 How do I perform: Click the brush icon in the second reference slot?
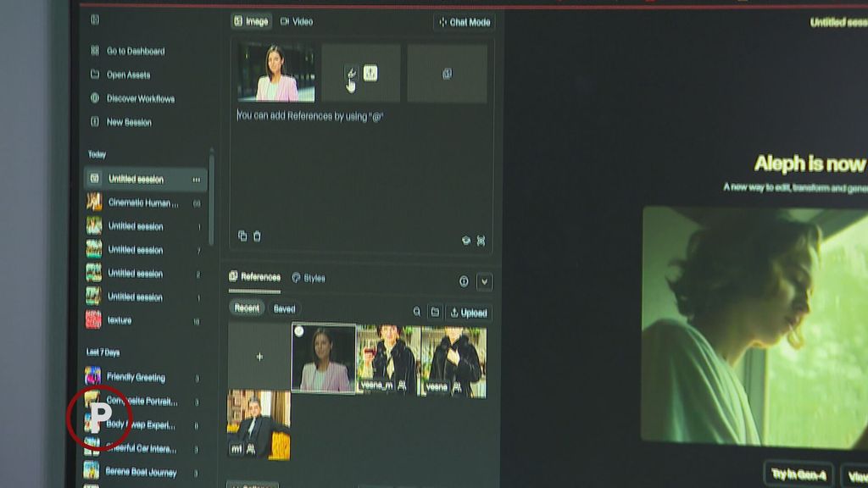[352, 74]
